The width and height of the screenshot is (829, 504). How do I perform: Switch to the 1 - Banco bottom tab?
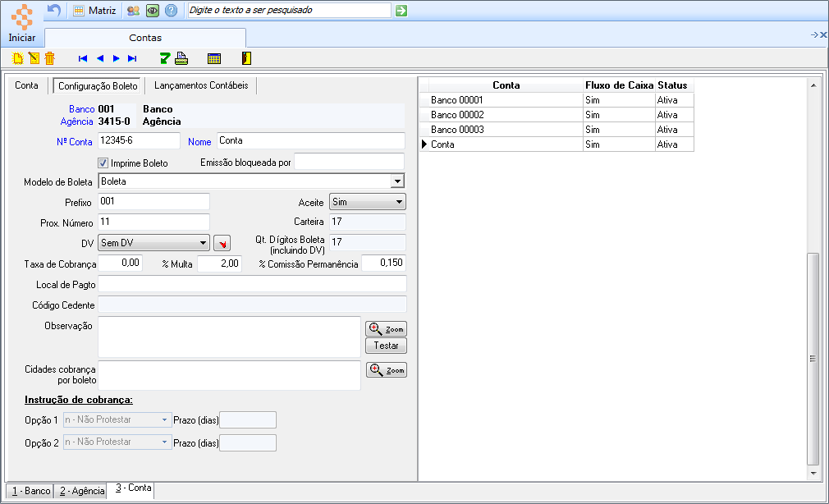[x=31, y=491]
